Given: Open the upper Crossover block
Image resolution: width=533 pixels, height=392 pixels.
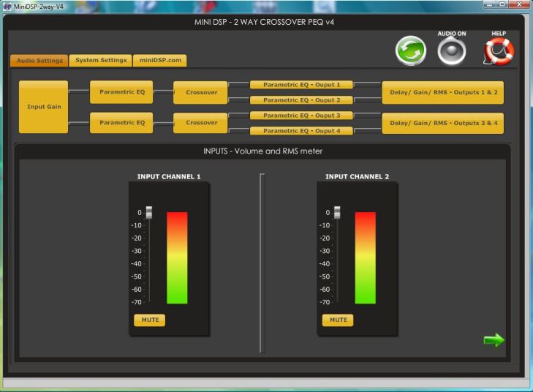Looking at the screenshot, I should click(x=200, y=92).
